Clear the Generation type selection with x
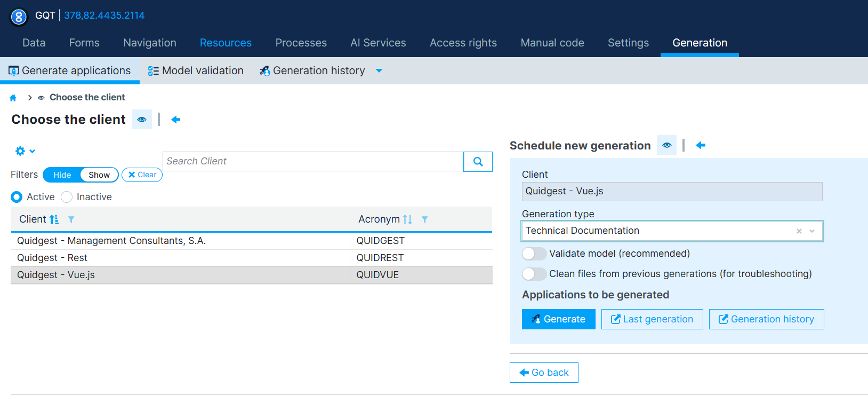The width and height of the screenshot is (868, 395). click(x=799, y=231)
